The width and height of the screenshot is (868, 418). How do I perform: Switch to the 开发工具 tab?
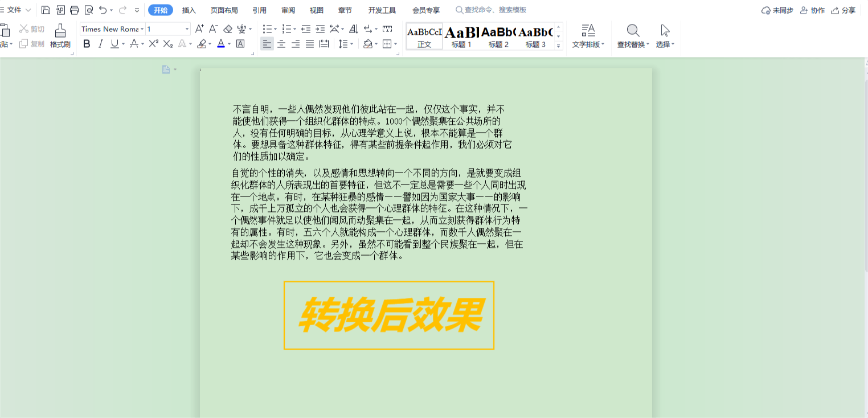382,10
